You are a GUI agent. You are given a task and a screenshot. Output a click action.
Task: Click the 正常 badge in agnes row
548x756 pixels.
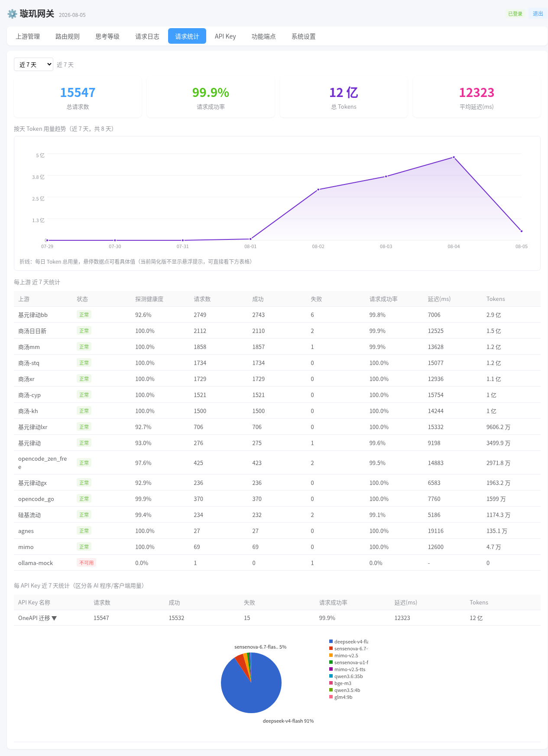84,531
